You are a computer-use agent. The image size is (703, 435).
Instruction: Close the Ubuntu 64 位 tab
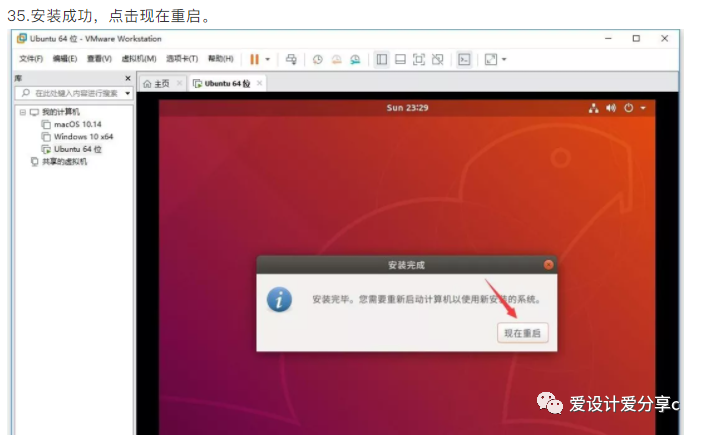pos(259,83)
